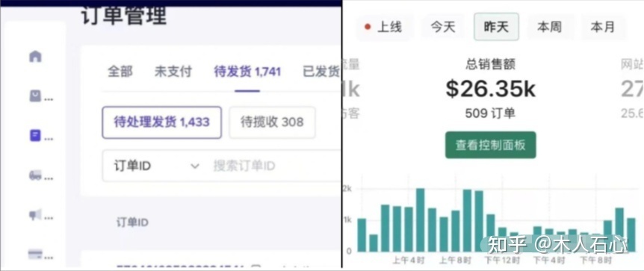Switch to 全部 orders tab
The height and width of the screenshot is (271, 644).
coord(120,72)
